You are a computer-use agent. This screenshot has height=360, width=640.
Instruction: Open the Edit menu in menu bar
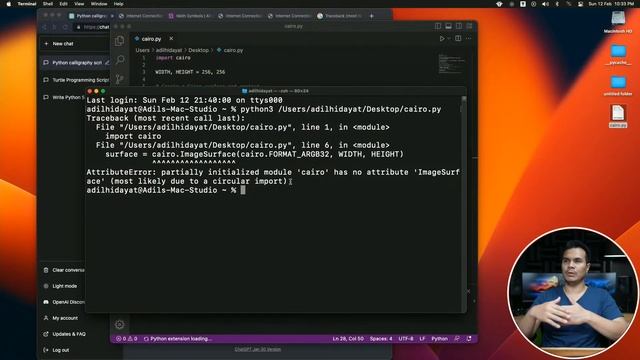click(x=63, y=4)
